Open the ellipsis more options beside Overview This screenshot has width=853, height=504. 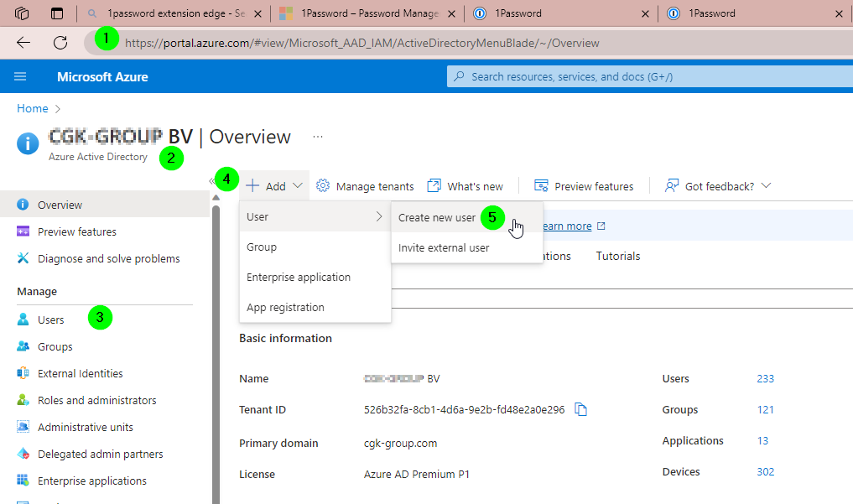318,137
